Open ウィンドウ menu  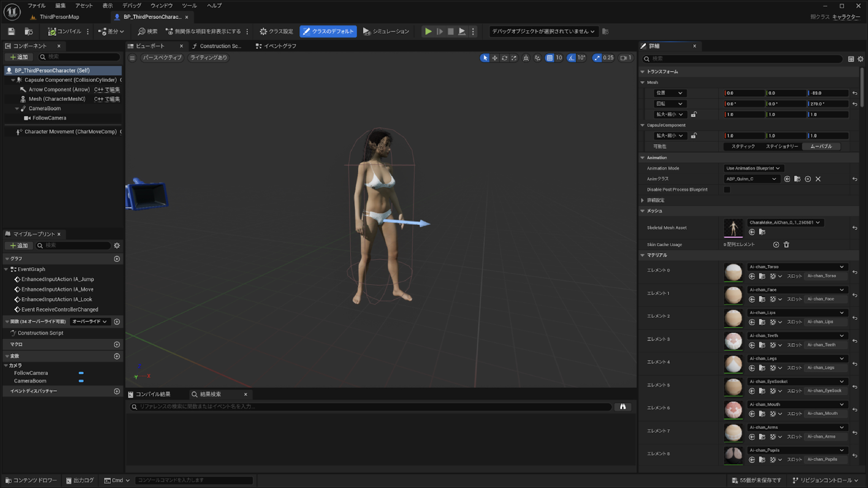161,5
